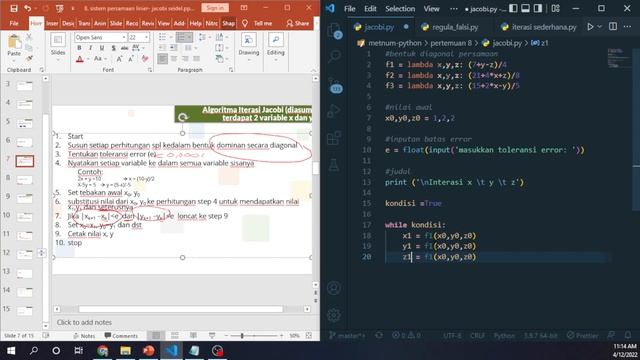Adjust the PowerPoint zoom slider
This screenshot has height=360, width=640.
(x=242, y=336)
